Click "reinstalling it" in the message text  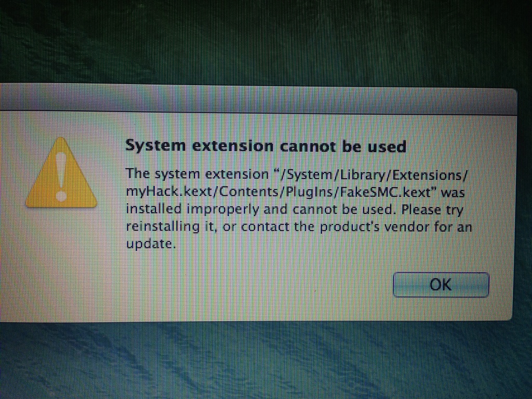tap(171, 227)
